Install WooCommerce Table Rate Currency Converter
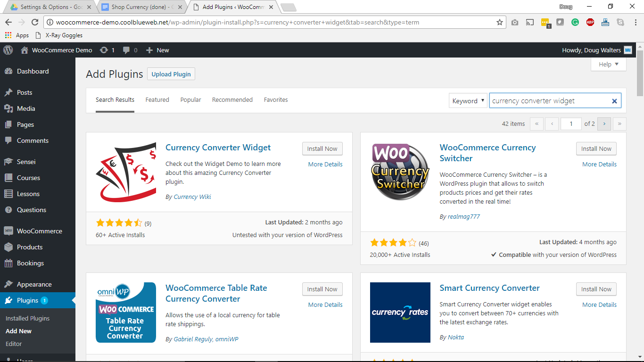Viewport: 644px width, 362px height. pos(322,289)
